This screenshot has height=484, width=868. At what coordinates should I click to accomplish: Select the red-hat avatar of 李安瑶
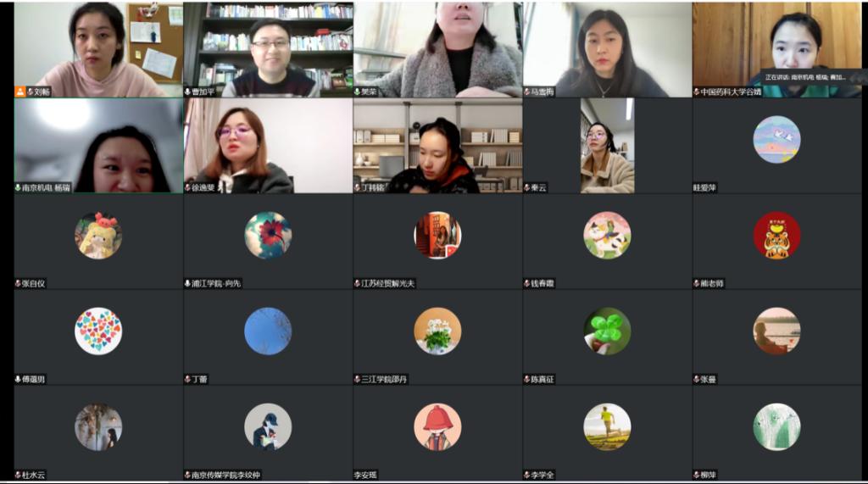pos(437,427)
